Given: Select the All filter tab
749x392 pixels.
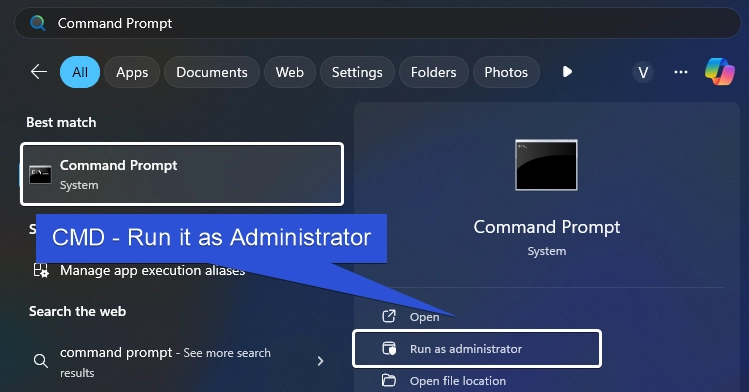Looking at the screenshot, I should tap(80, 72).
